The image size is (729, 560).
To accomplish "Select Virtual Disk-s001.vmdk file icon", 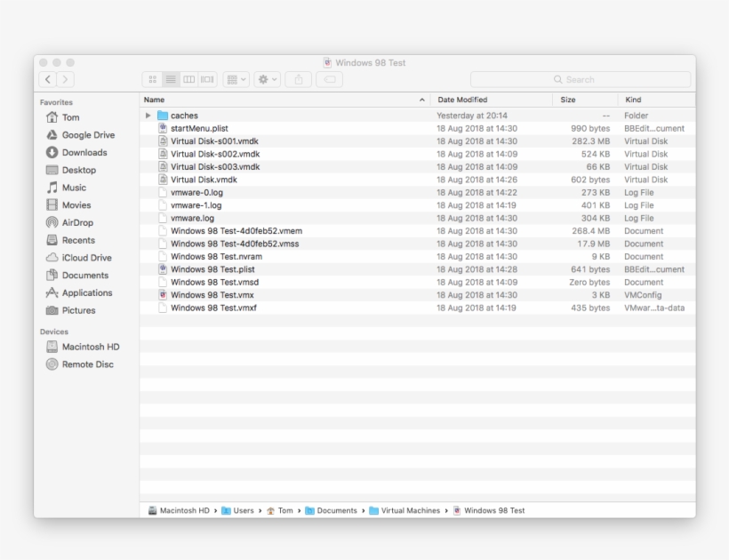I will [163, 141].
